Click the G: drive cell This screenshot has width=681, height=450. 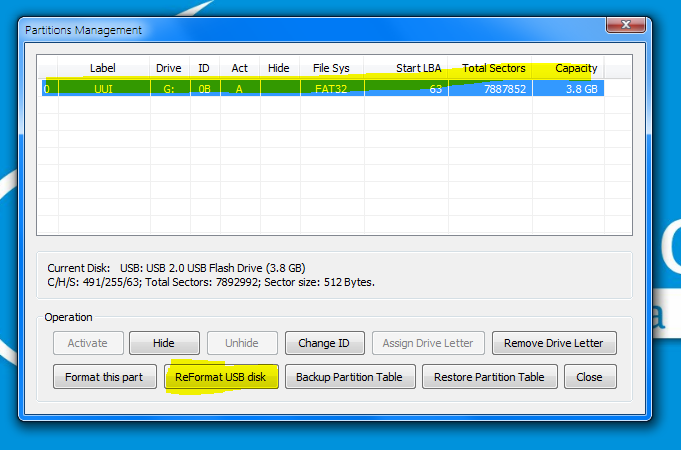[x=169, y=89]
